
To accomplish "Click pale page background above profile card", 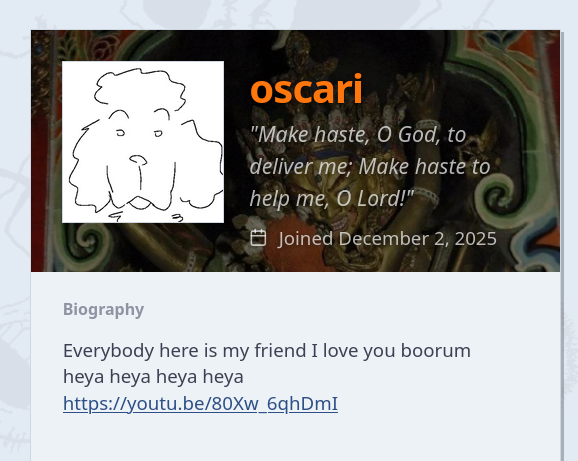I will tap(289, 15).
